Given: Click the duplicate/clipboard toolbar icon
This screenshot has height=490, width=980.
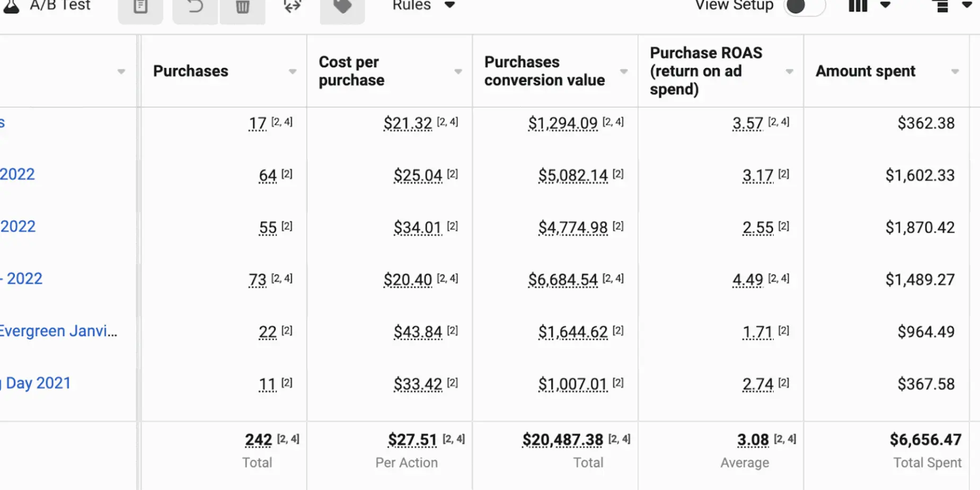Looking at the screenshot, I should (x=140, y=7).
